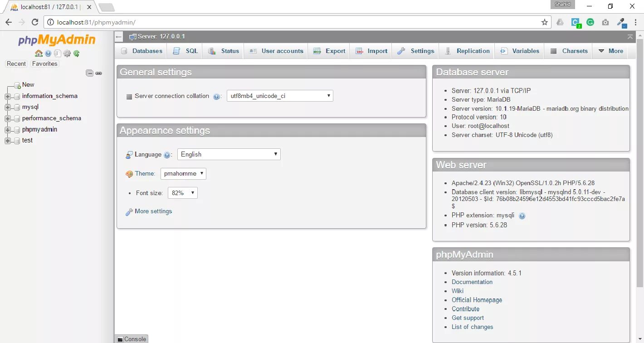Click the camera screenshot extension icon

point(605,22)
